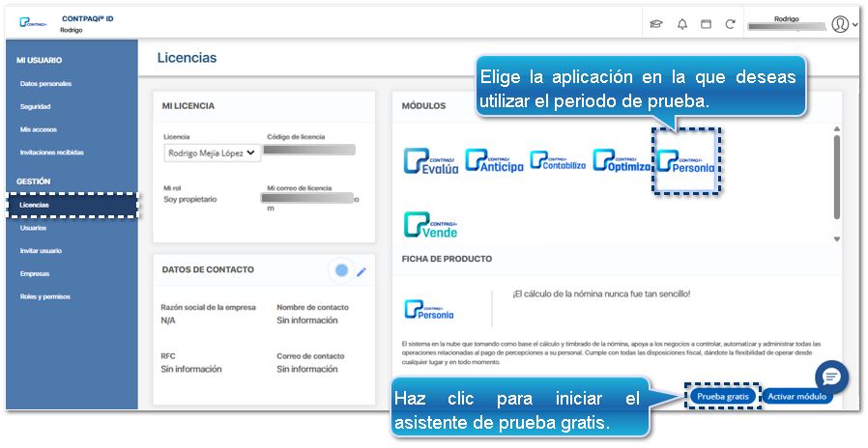This screenshot has width=868, height=448.
Task: Click the Prueba gratis button
Action: (722, 397)
